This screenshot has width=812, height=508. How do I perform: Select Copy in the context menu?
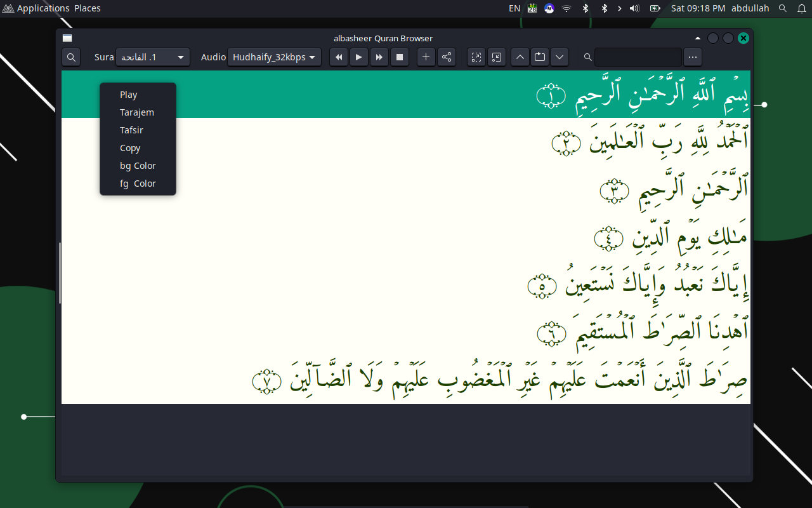(x=130, y=148)
